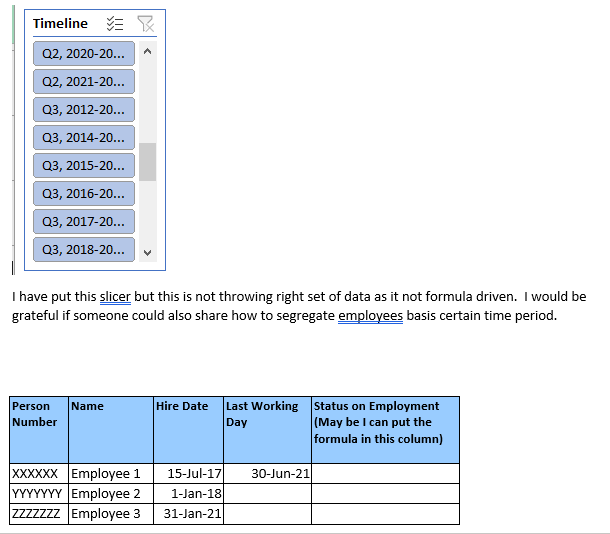
Task: Click Employee 3's empty Status cell
Action: click(x=386, y=514)
